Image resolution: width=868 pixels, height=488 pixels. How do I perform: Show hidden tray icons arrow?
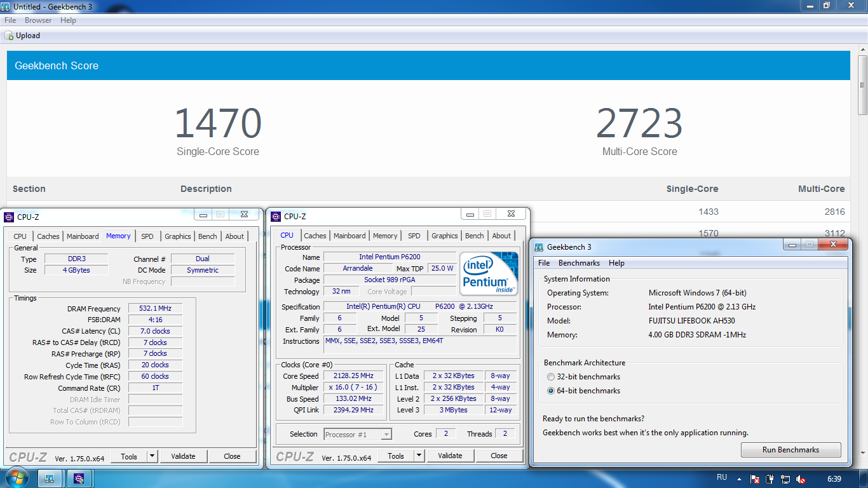738,479
